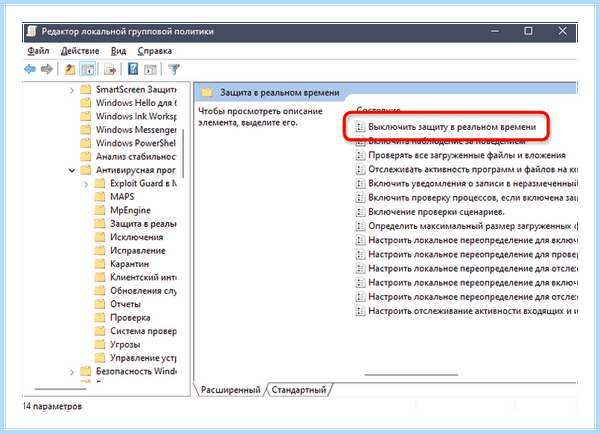Viewport: 600px width, 434px height.
Task: Expand the SmartScreen Защитника node
Action: [72, 90]
